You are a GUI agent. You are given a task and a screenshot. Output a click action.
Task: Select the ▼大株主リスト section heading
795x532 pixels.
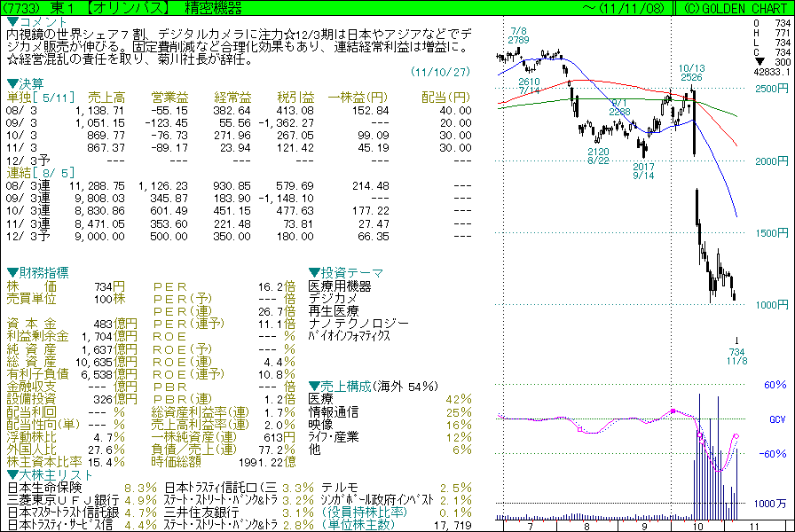click(50, 474)
